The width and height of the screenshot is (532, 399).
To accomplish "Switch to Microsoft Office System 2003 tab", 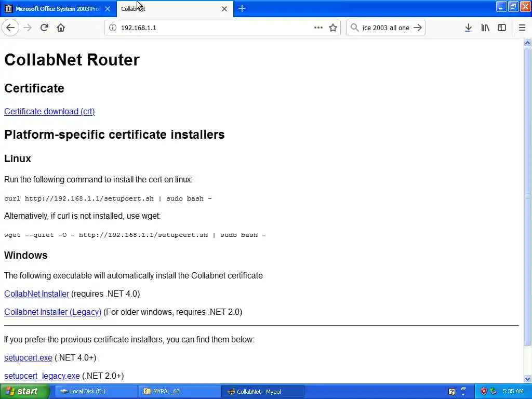I will [x=58, y=9].
